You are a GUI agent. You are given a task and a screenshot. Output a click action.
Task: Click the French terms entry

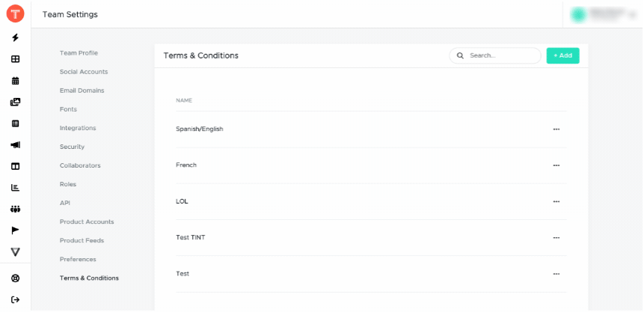[x=186, y=165]
